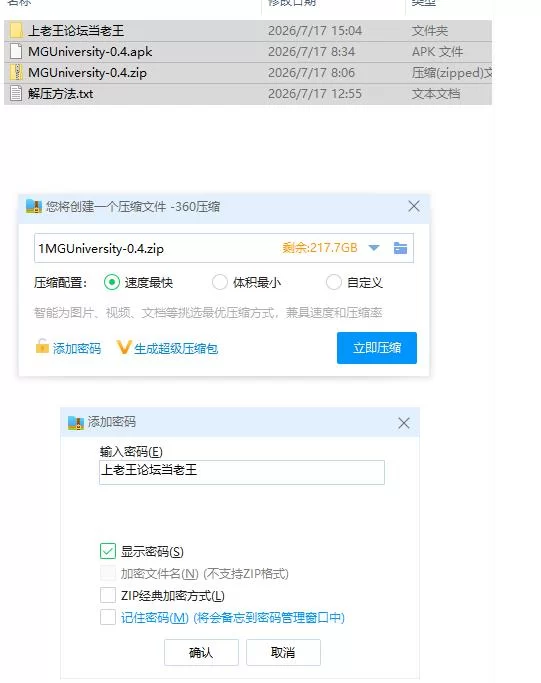Click the lock icon for 添加密码
The width and height of the screenshot is (541, 683).
point(42,347)
